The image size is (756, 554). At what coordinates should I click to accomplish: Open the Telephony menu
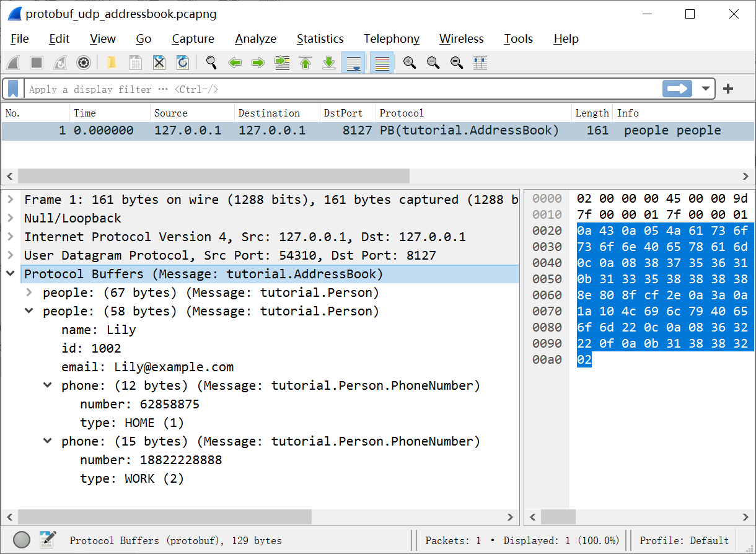point(391,38)
